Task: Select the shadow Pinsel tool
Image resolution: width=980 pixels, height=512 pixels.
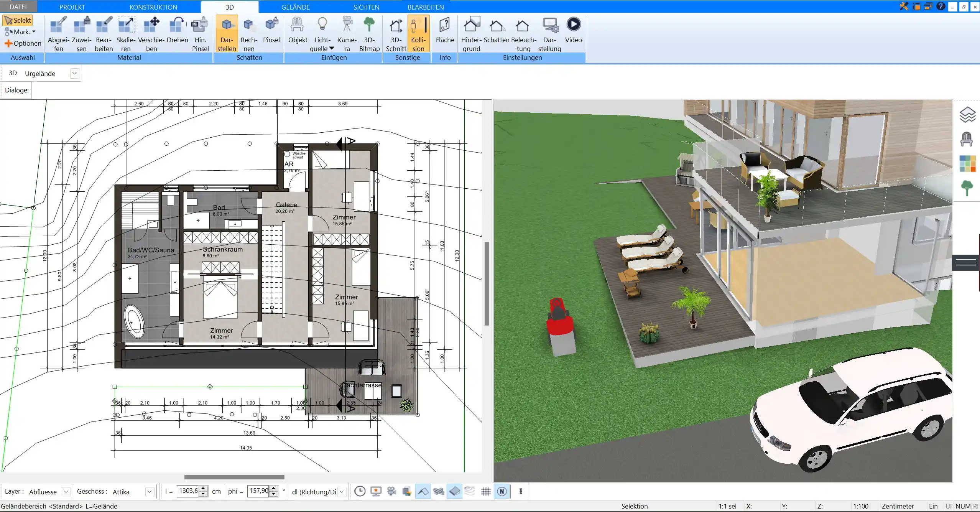Action: pos(271,30)
